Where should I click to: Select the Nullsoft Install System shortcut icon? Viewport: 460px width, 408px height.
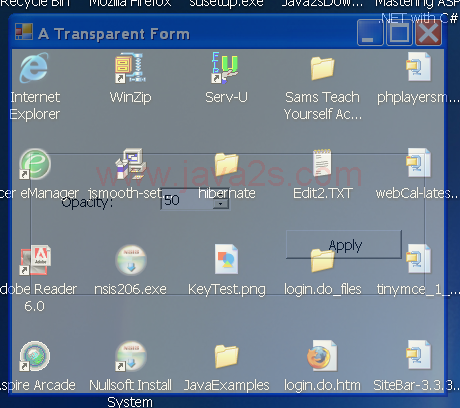tap(131, 356)
